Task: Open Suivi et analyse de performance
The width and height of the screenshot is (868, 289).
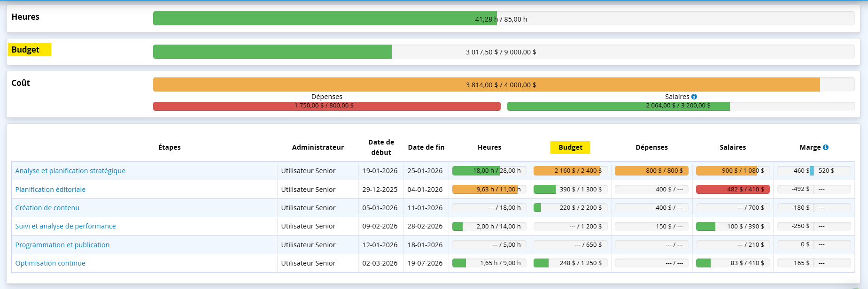Action: [x=65, y=226]
